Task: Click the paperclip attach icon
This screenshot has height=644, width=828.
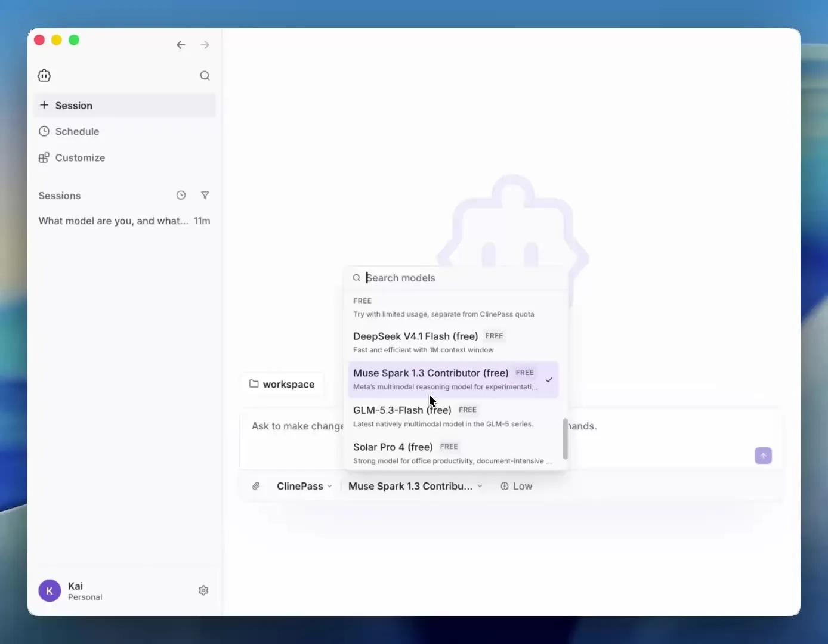Action: pos(256,487)
